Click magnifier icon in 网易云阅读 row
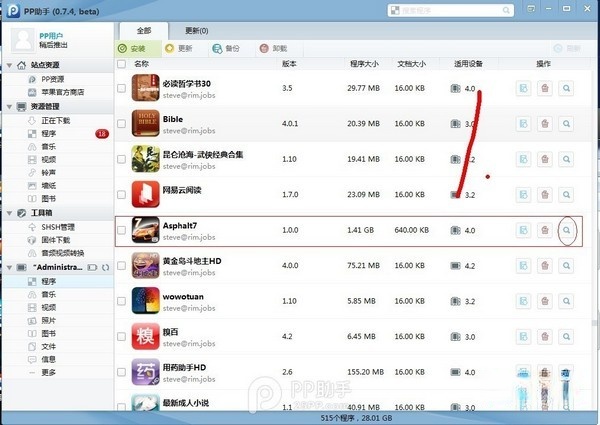Screen dimensions: 600x425 point(566,195)
